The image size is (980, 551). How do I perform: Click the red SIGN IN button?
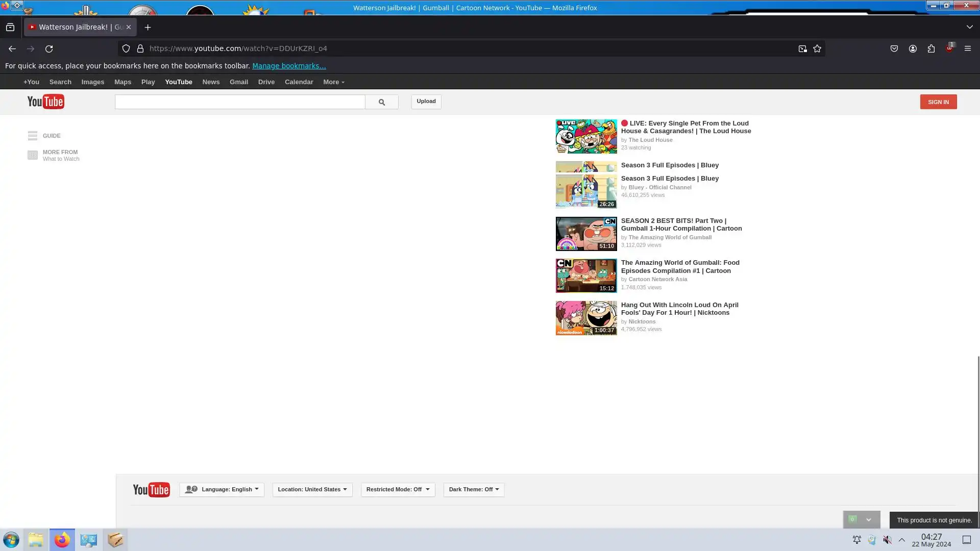[938, 102]
